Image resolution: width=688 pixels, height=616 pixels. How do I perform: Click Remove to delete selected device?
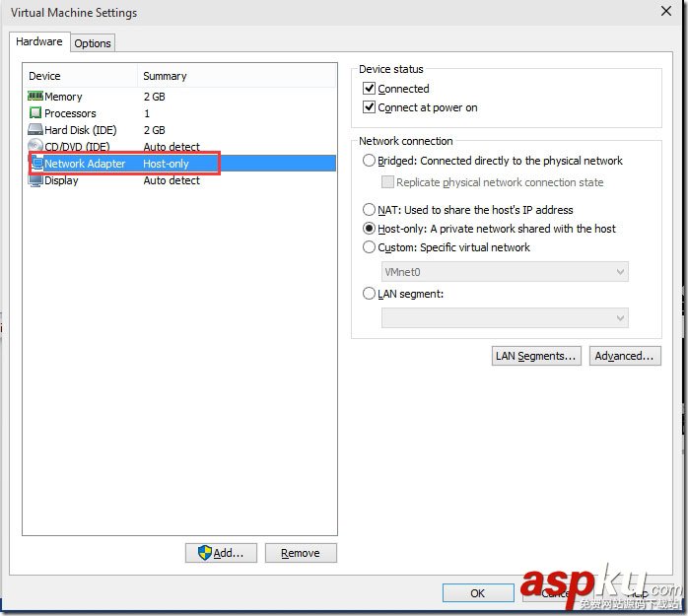tap(301, 553)
